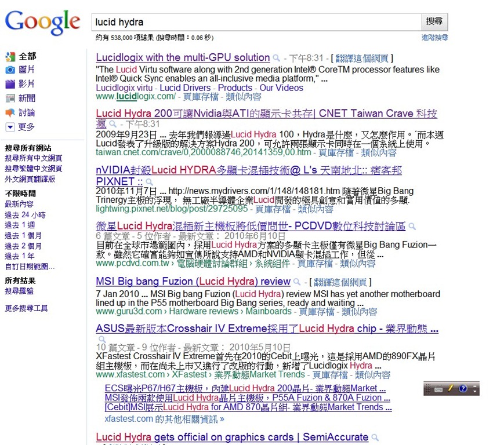Click the 影片 video icon in sidebar
Image resolution: width=504 pixels, height=445 pixels.
coord(10,84)
